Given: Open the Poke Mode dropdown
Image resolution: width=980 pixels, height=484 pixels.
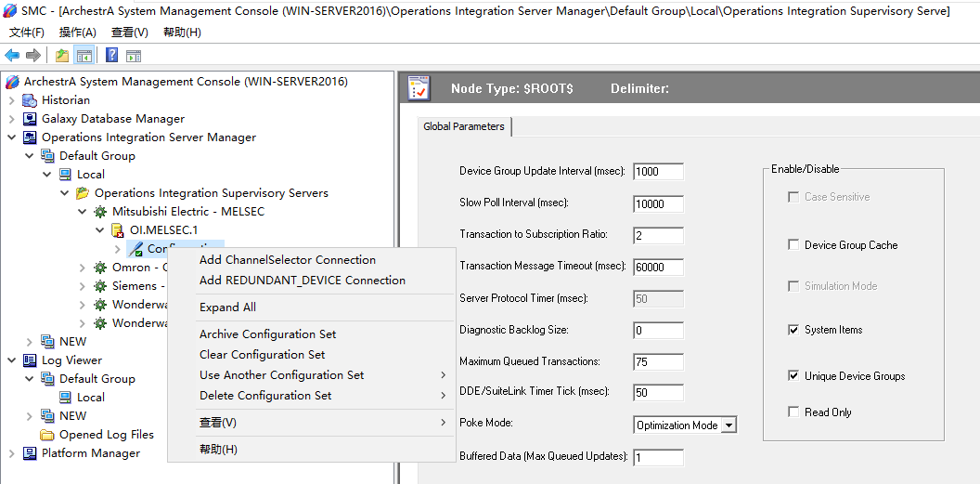Looking at the screenshot, I should [729, 425].
